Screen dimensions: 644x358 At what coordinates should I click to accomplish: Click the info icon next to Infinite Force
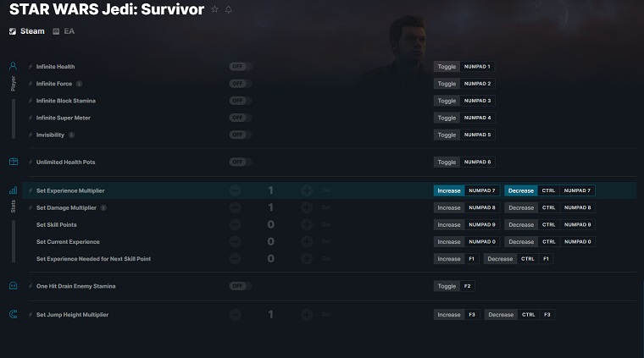(x=80, y=84)
